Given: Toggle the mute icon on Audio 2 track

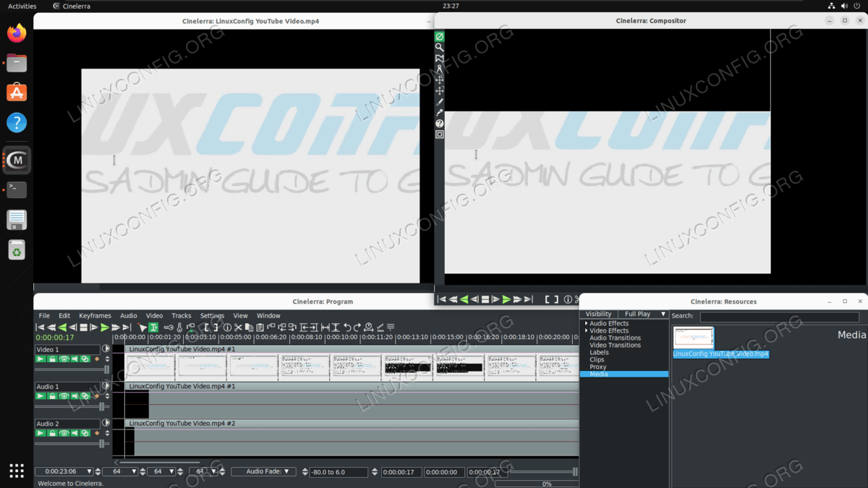Looking at the screenshot, I should coord(75,433).
